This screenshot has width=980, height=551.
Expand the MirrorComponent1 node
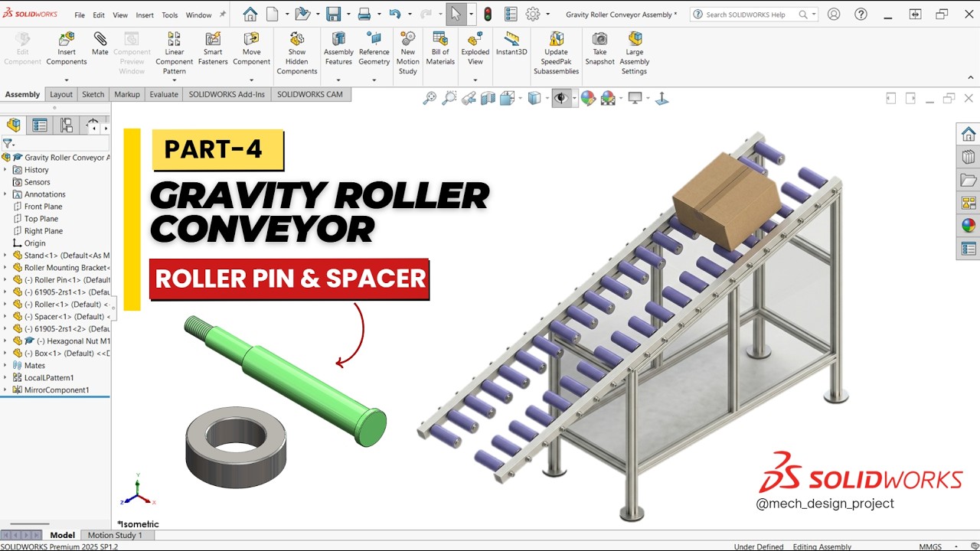point(5,390)
